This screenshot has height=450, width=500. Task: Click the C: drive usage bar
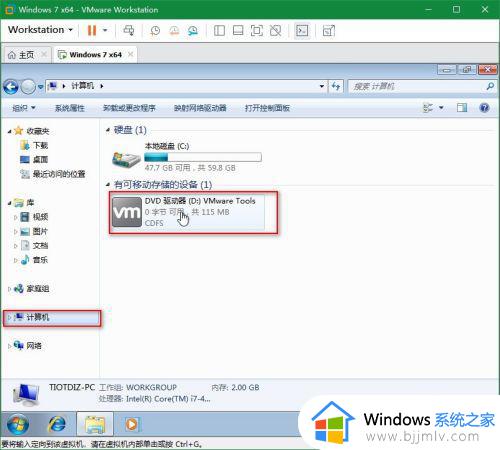click(203, 157)
